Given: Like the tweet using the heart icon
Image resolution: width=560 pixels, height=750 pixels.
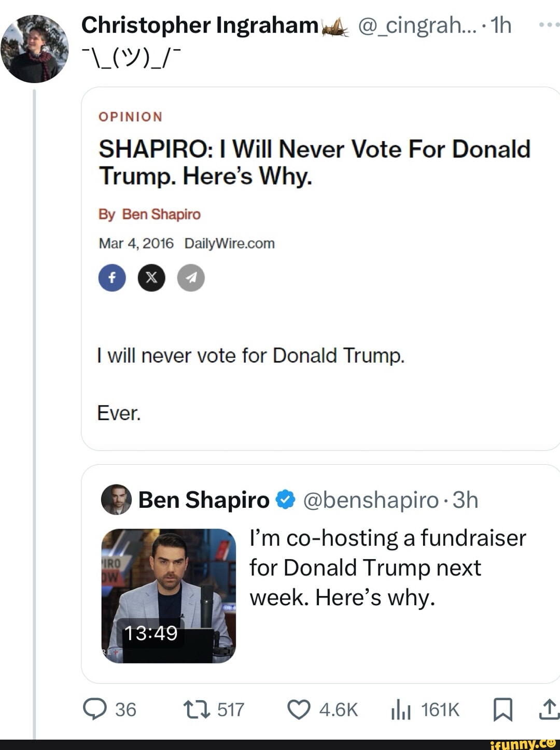Looking at the screenshot, I should pos(298,710).
